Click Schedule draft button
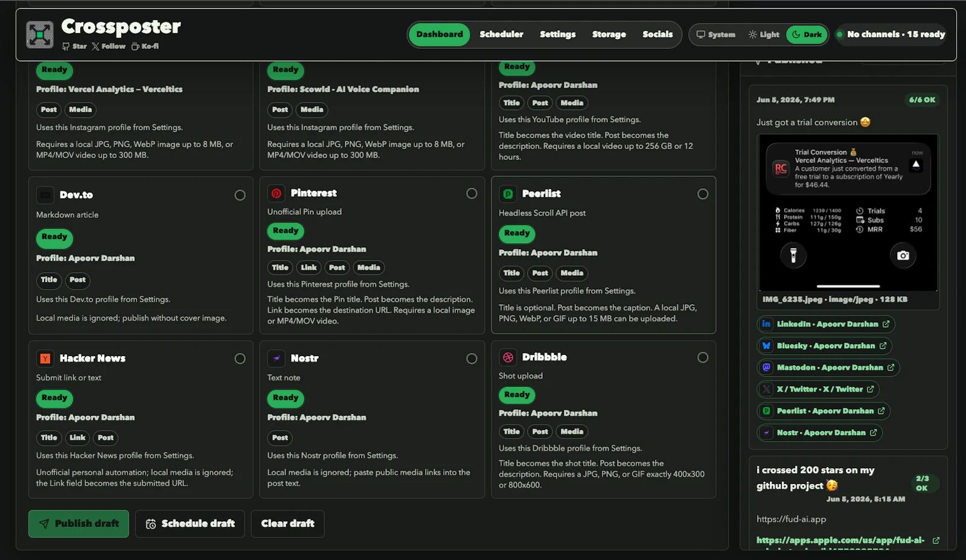Screen dimensions: 966x560 coord(190,524)
